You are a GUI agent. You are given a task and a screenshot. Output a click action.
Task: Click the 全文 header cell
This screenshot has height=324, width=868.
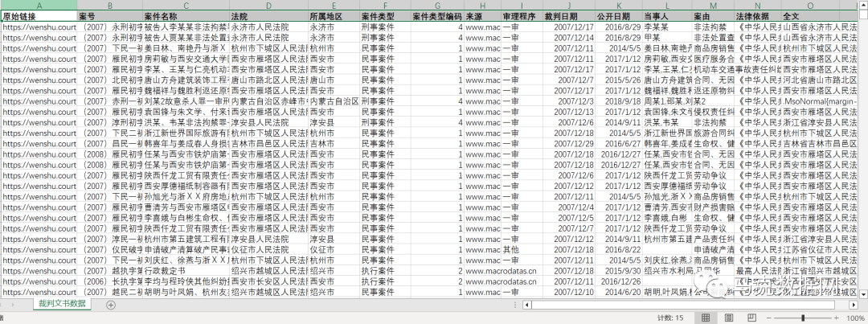click(x=810, y=16)
